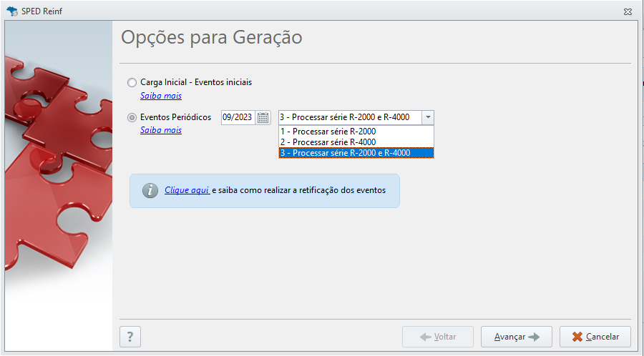Click the info icon in blue banner
The width and height of the screenshot is (644, 356).
click(x=150, y=190)
